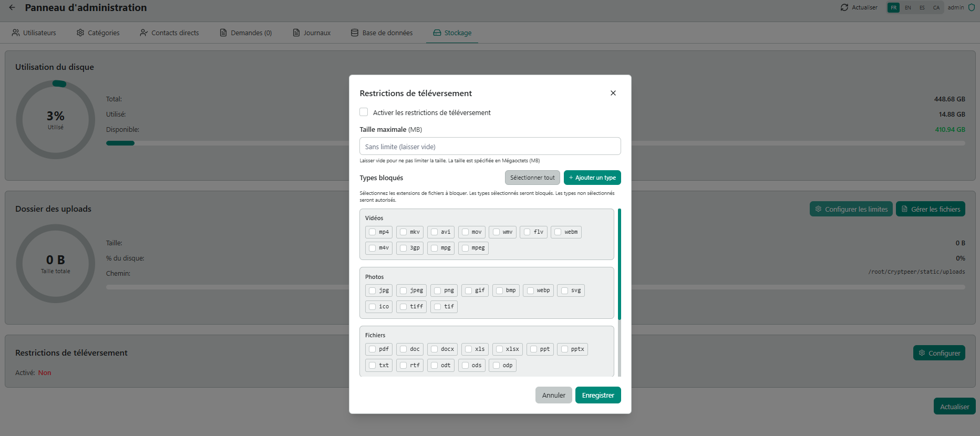Click the Taille maximale input field
This screenshot has height=436, width=980.
click(x=490, y=147)
